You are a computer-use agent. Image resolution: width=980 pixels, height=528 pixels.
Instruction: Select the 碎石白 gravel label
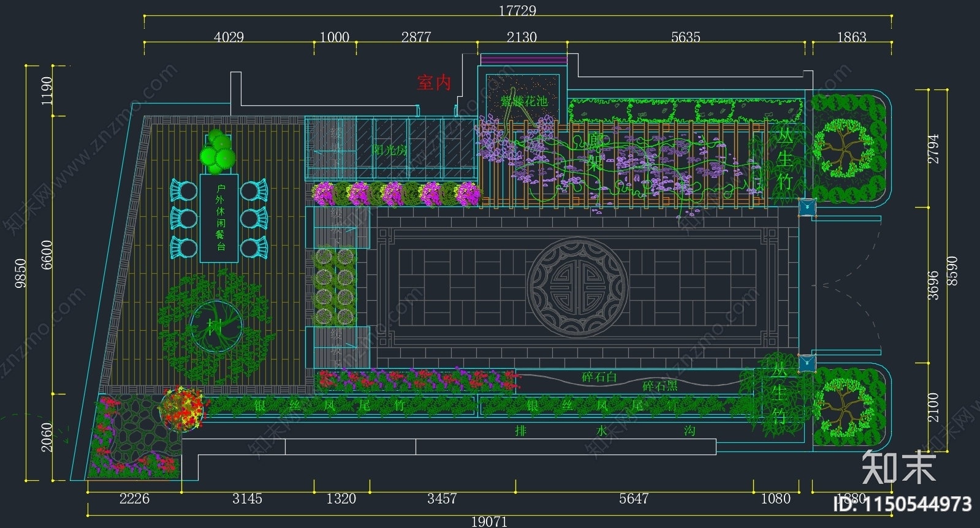tap(599, 377)
